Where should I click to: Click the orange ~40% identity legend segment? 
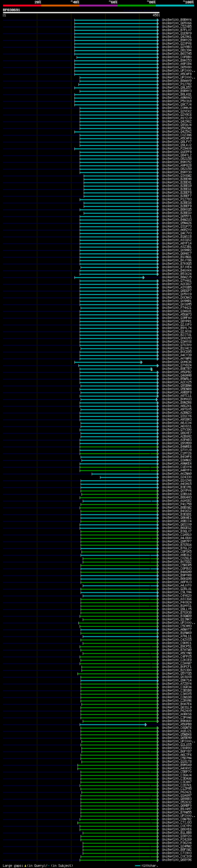pyautogui.click(x=60, y=6)
